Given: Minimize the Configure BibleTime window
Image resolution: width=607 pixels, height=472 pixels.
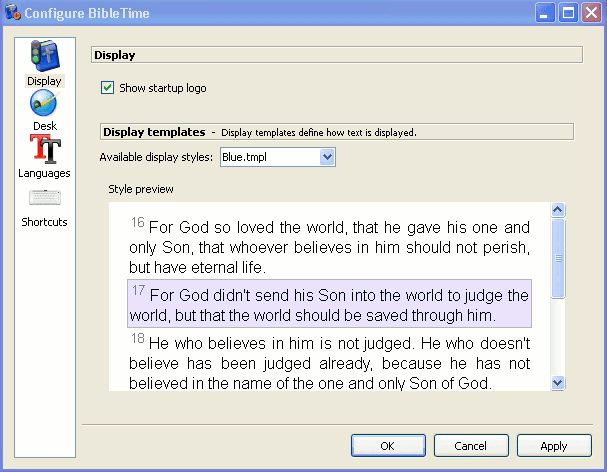Looking at the screenshot, I should 545,14.
